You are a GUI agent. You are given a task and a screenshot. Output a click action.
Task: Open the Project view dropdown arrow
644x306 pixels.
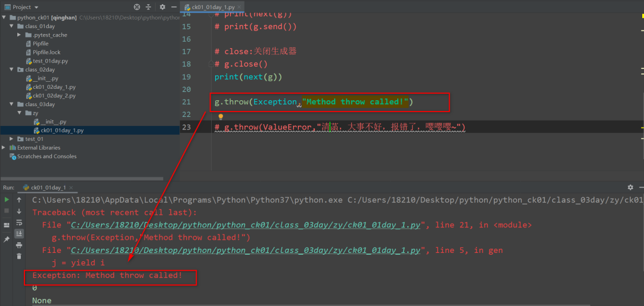(x=36, y=7)
